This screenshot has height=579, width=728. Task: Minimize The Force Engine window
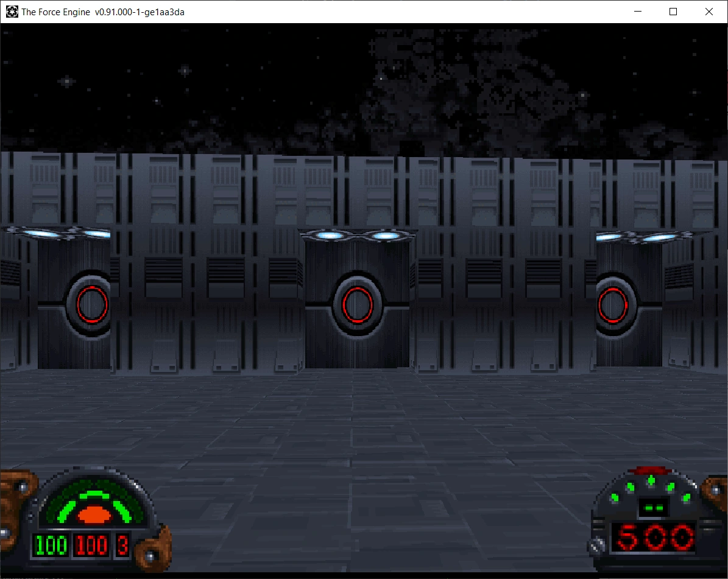click(638, 12)
